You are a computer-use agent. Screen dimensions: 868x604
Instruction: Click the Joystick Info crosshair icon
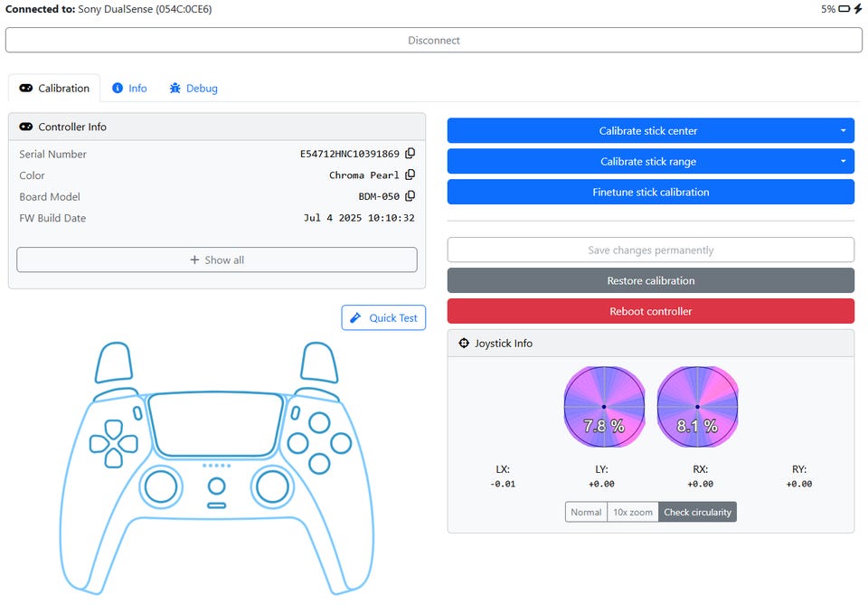pyautogui.click(x=464, y=344)
